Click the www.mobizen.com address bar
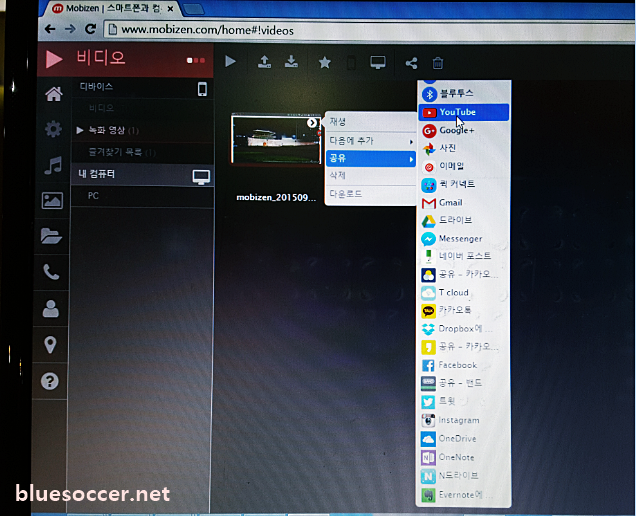This screenshot has height=516, width=636. pos(369,30)
